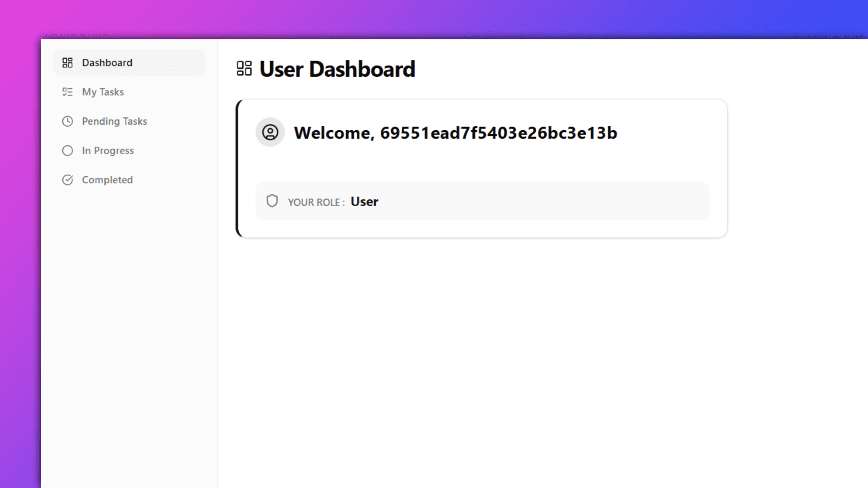Image resolution: width=868 pixels, height=488 pixels.
Task: Click the clock icon beside Pending Tasks
Action: coord(67,121)
